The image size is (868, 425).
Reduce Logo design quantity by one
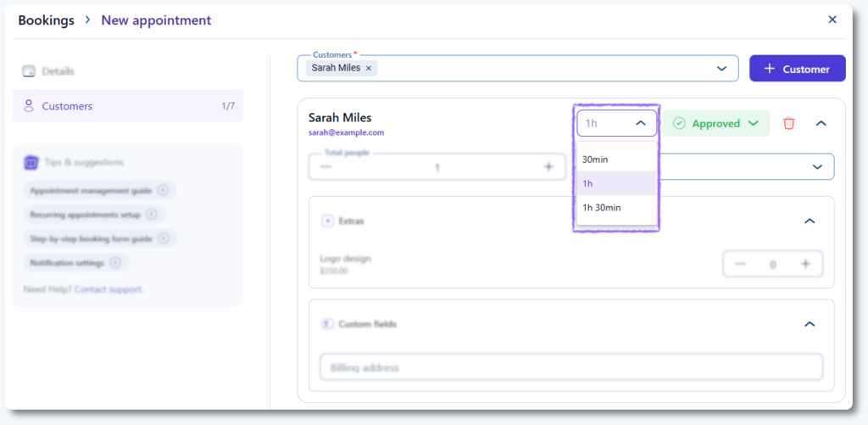pyautogui.click(x=740, y=264)
